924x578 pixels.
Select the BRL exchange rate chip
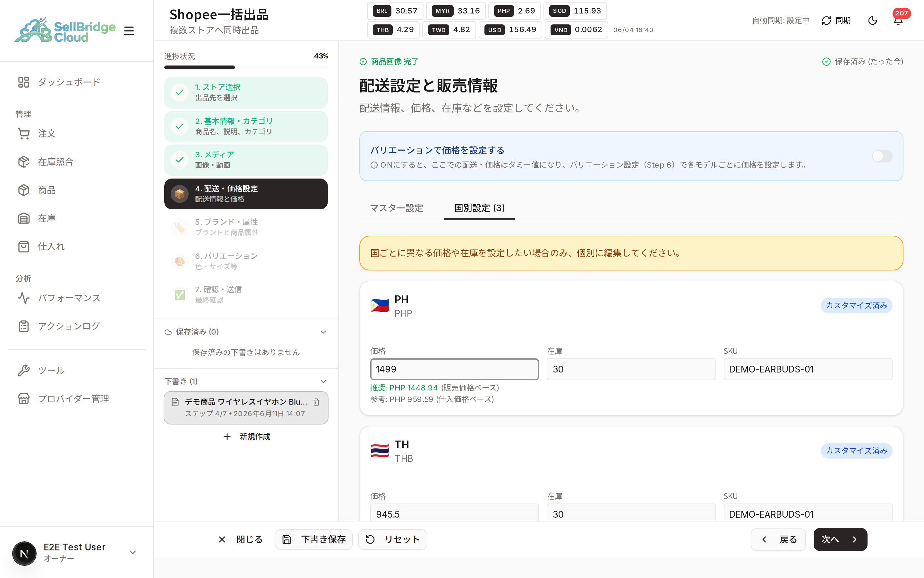pyautogui.click(x=395, y=11)
